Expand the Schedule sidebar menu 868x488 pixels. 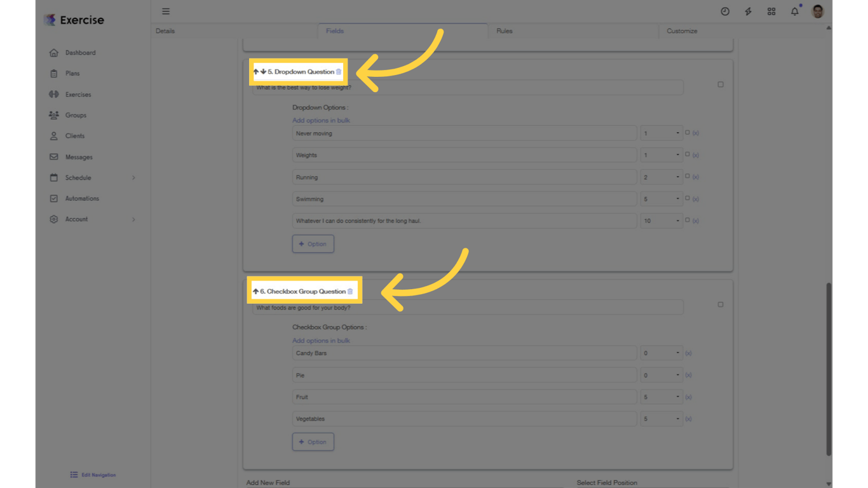pyautogui.click(x=79, y=177)
